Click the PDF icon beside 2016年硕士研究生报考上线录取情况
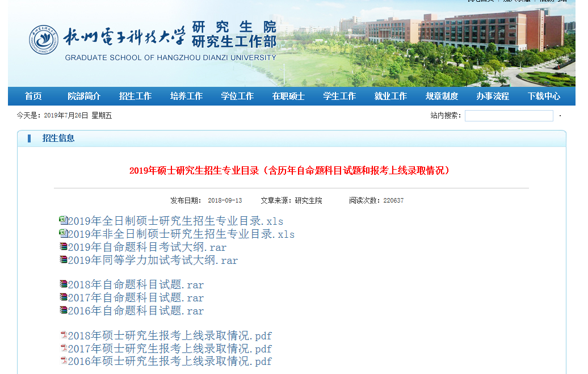588x374 pixels. pyautogui.click(x=64, y=360)
